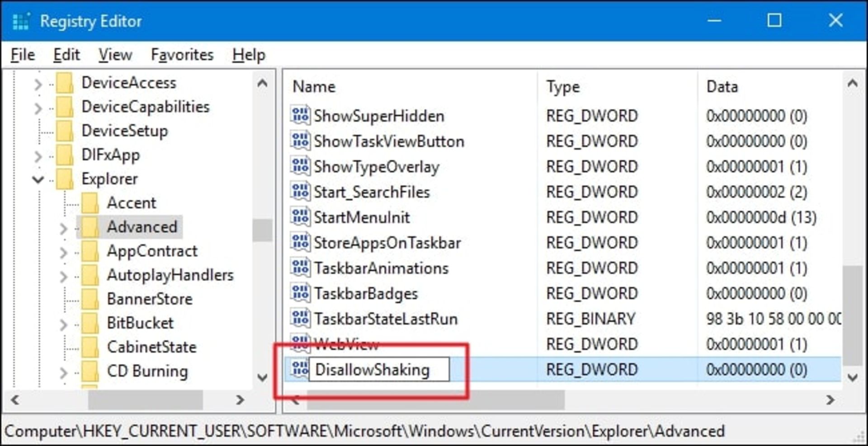This screenshot has height=446, width=868.
Task: Open the Favorites menu
Action: click(182, 55)
